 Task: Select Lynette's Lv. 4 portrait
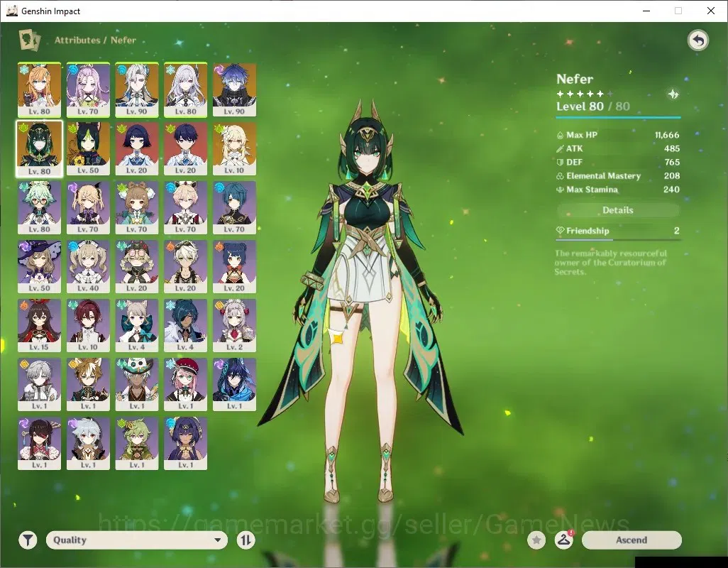coord(137,326)
